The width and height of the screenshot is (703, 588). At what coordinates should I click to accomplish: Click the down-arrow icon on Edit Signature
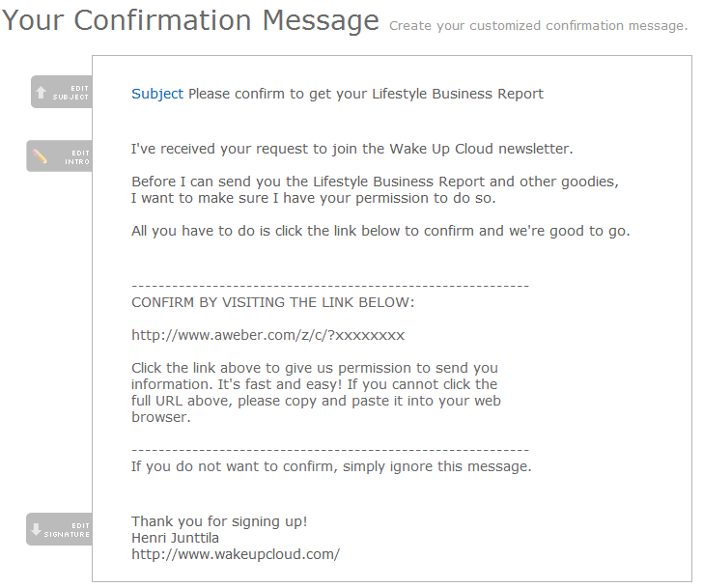(37, 529)
